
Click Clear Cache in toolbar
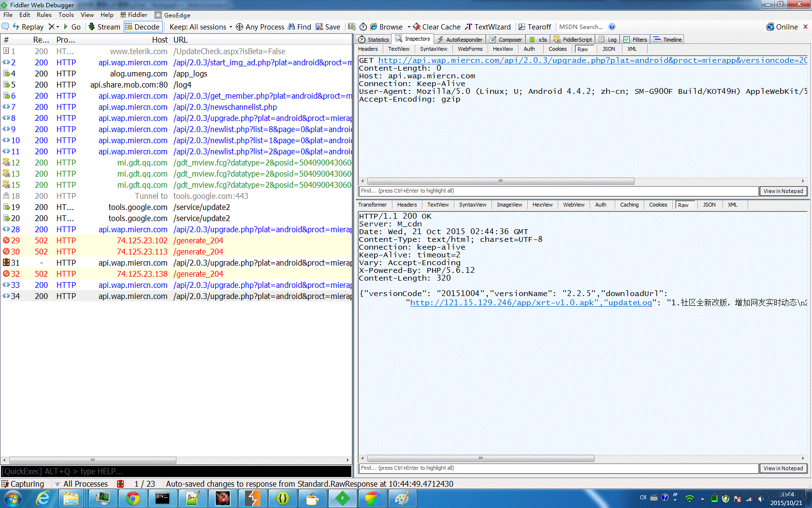pos(436,27)
